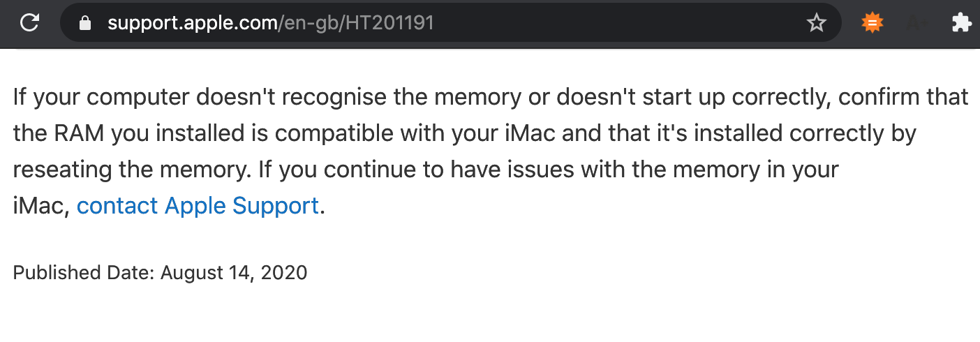Select the Published Date line text

point(160,272)
